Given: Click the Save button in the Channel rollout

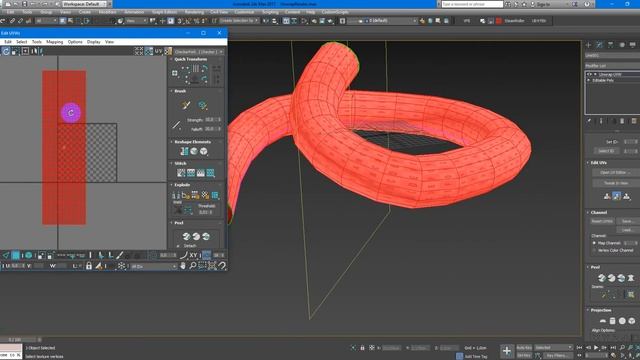Looking at the screenshot, I should [x=628, y=221].
